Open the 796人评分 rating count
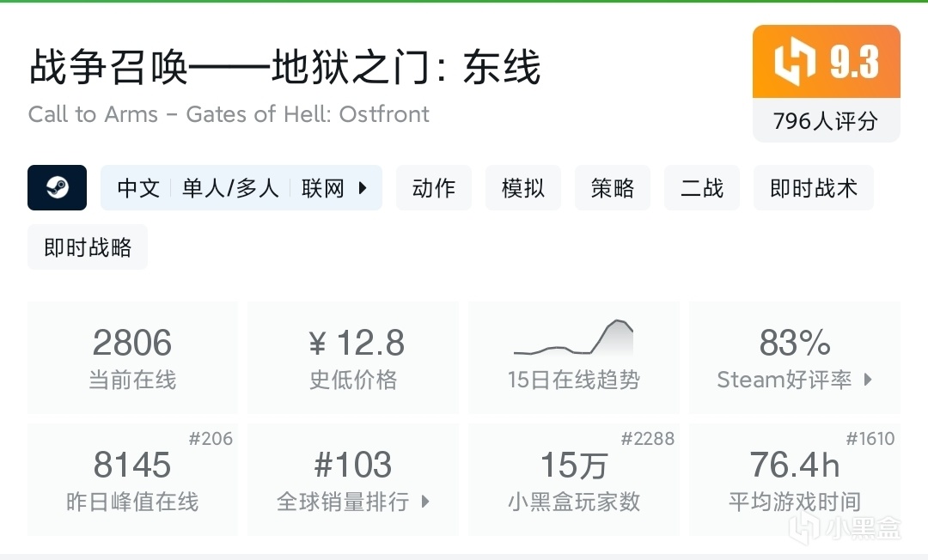Viewport: 928px width, 560px height. 826,121
